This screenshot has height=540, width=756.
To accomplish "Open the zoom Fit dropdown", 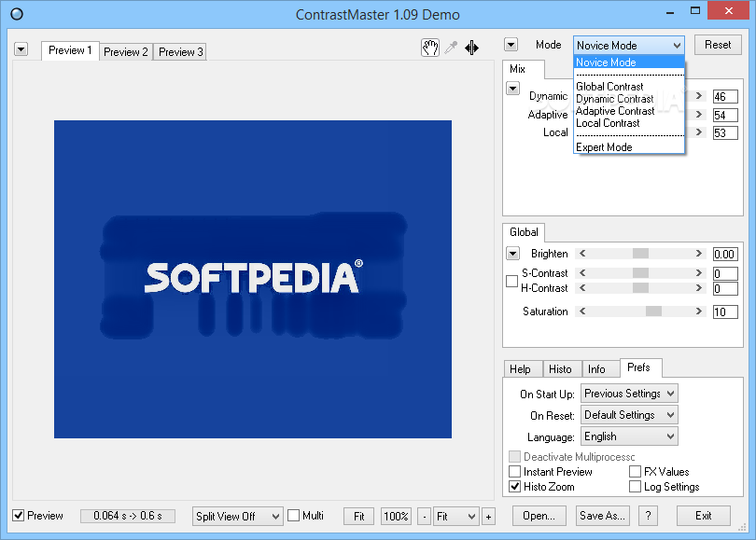I will coord(456,517).
